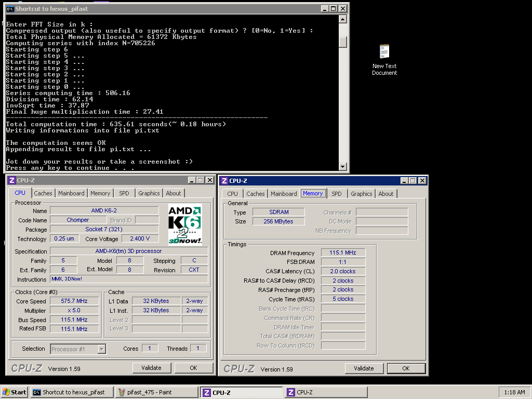Image resolution: width=532 pixels, height=399 pixels.
Task: Open Memory tab in left CPU-Z window
Action: (x=100, y=193)
